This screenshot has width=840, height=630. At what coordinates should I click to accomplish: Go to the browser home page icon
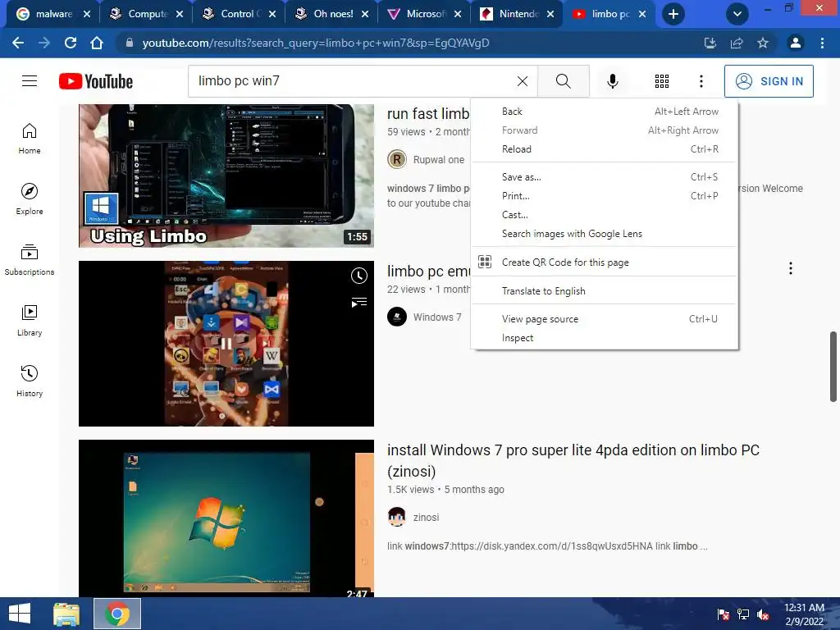coord(97,43)
